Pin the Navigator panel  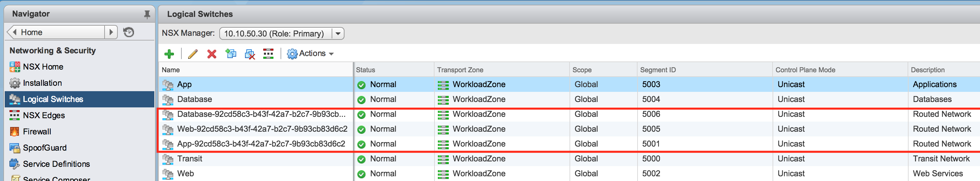(x=147, y=15)
